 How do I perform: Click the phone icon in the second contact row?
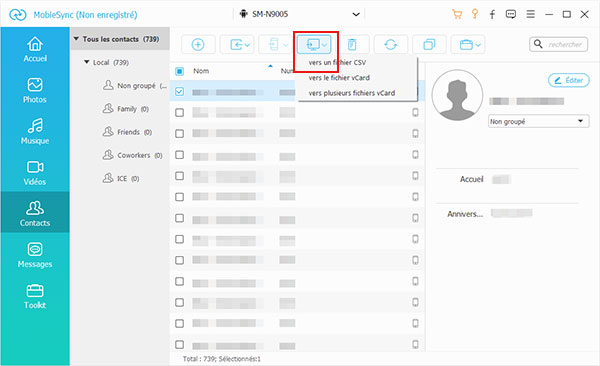tap(415, 113)
